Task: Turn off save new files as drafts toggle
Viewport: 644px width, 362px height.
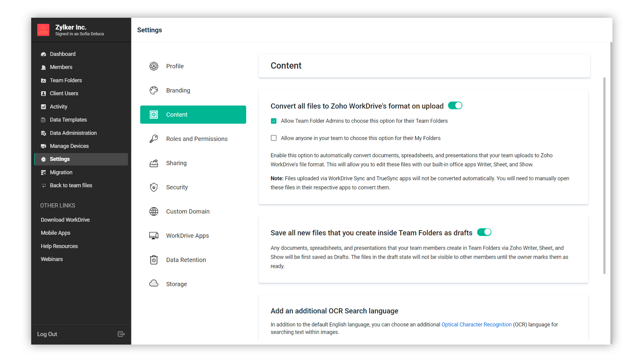Action: point(484,232)
